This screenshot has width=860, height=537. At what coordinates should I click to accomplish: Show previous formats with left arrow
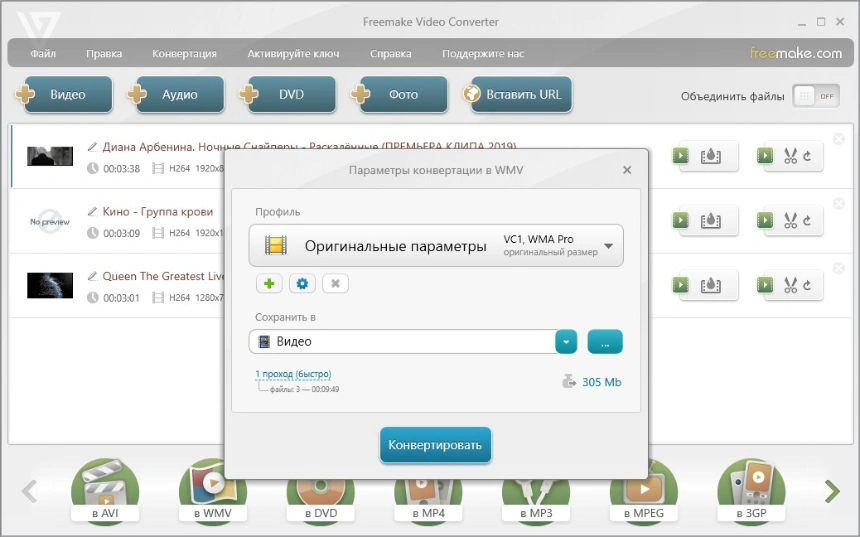29,491
